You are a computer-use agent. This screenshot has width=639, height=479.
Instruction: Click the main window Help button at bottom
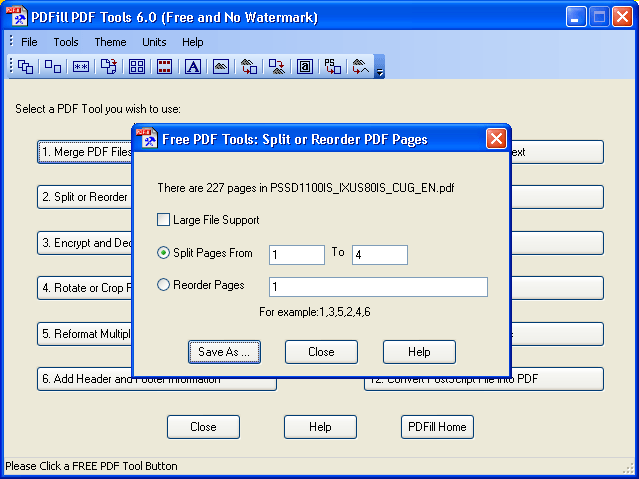(x=320, y=427)
